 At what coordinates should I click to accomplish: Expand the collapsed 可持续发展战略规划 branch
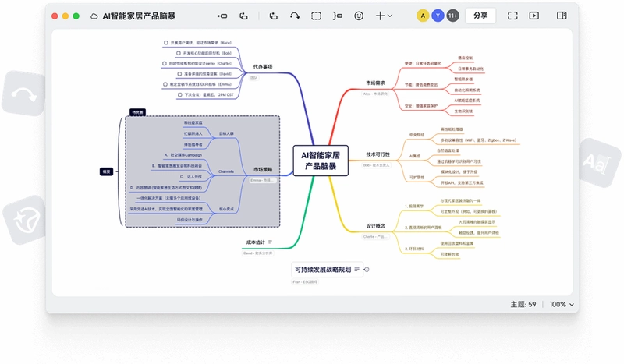(367, 270)
